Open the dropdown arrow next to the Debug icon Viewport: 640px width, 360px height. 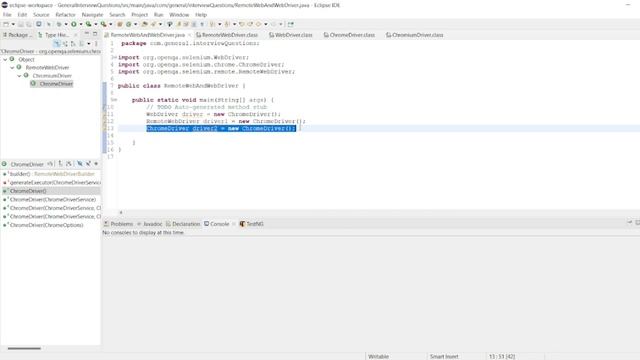[x=66, y=24]
